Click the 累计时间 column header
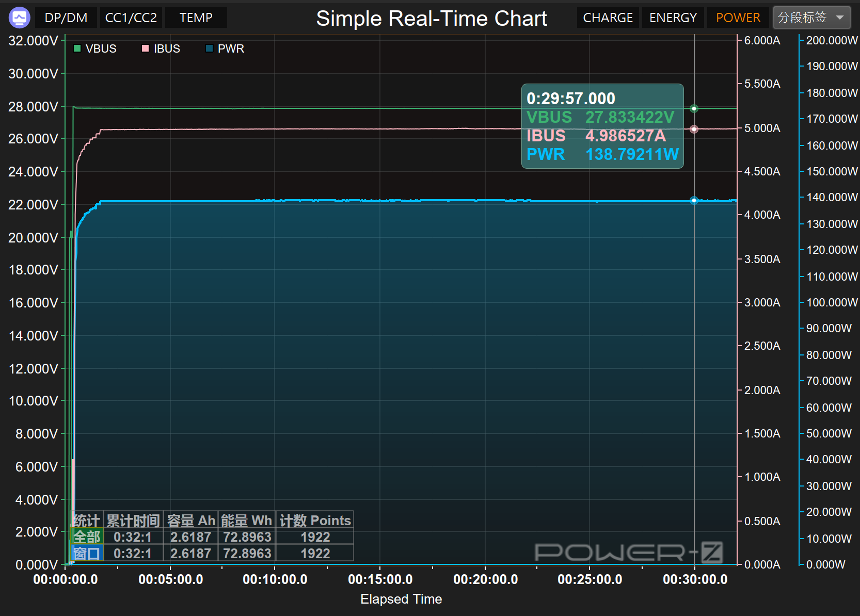 (x=133, y=520)
